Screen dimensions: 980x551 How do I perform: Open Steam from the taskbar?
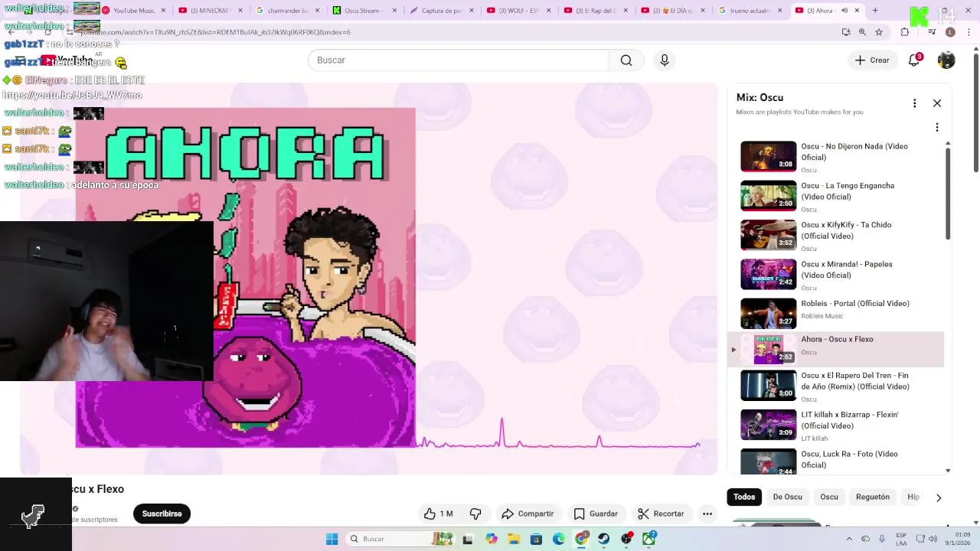pyautogui.click(x=604, y=539)
